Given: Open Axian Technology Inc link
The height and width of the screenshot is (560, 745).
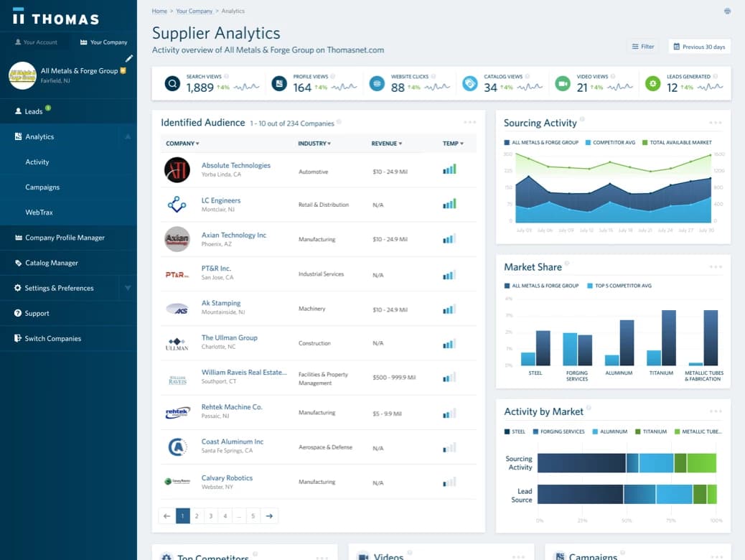Looking at the screenshot, I should tap(234, 235).
